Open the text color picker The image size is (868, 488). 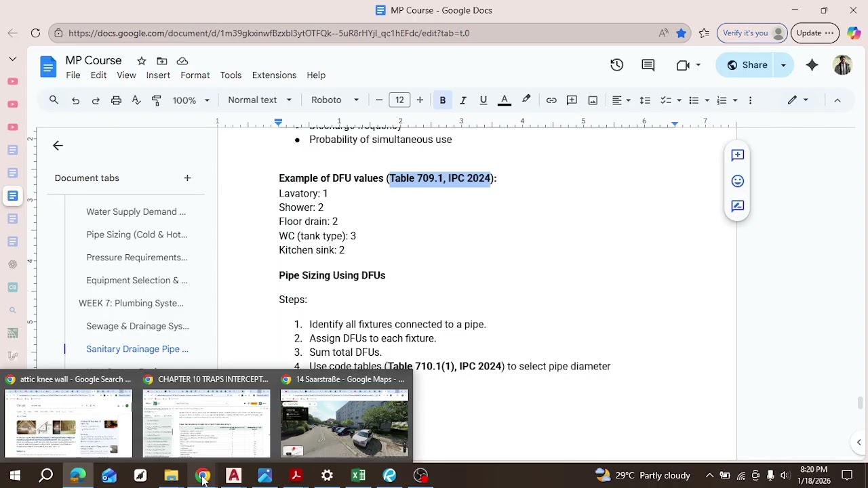[505, 100]
